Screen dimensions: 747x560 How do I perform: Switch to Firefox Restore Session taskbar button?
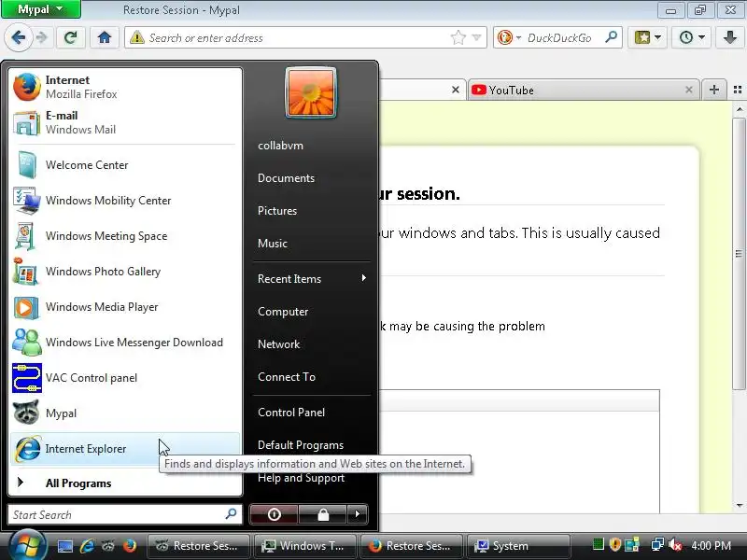(412, 546)
